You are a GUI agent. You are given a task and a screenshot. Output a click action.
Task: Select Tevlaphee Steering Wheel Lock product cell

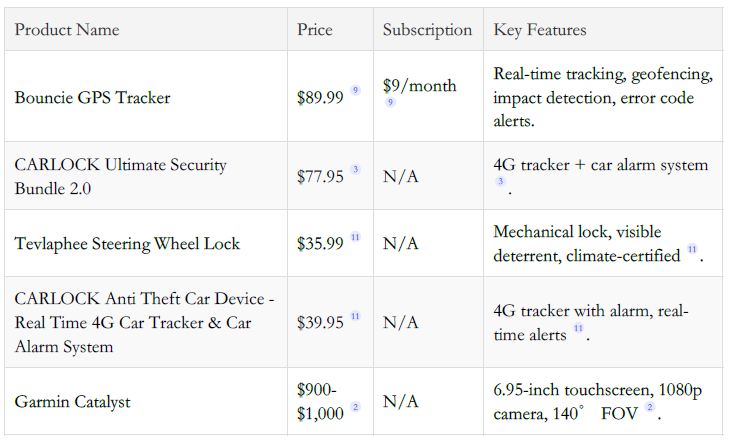click(x=127, y=244)
